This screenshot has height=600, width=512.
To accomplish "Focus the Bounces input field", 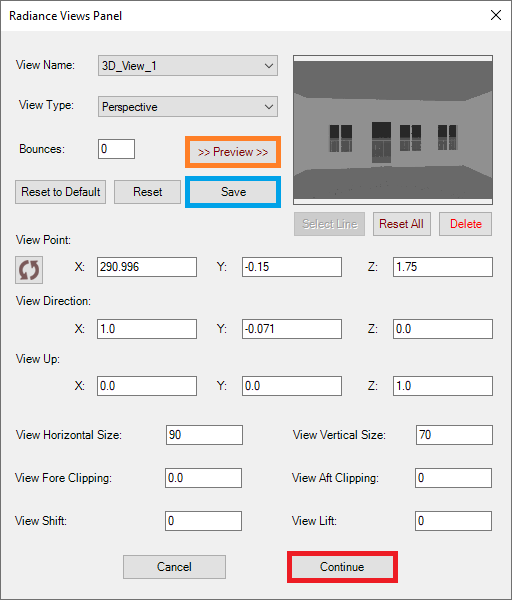I will [116, 149].
